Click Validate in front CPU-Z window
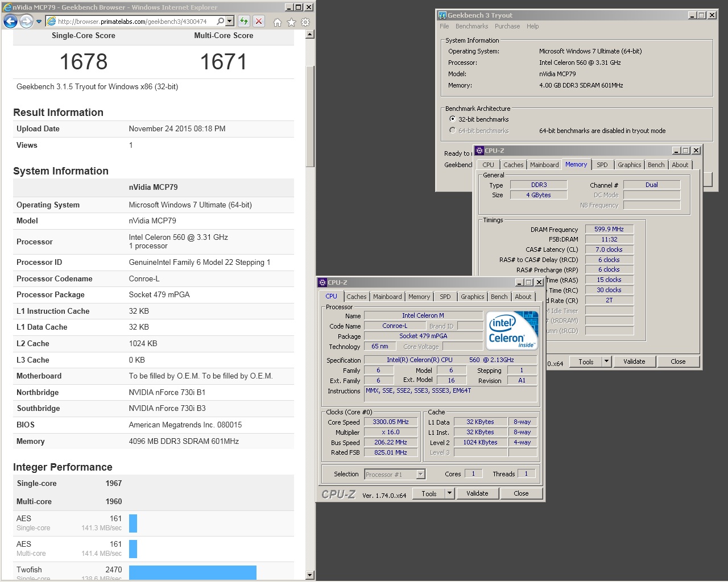 click(477, 493)
